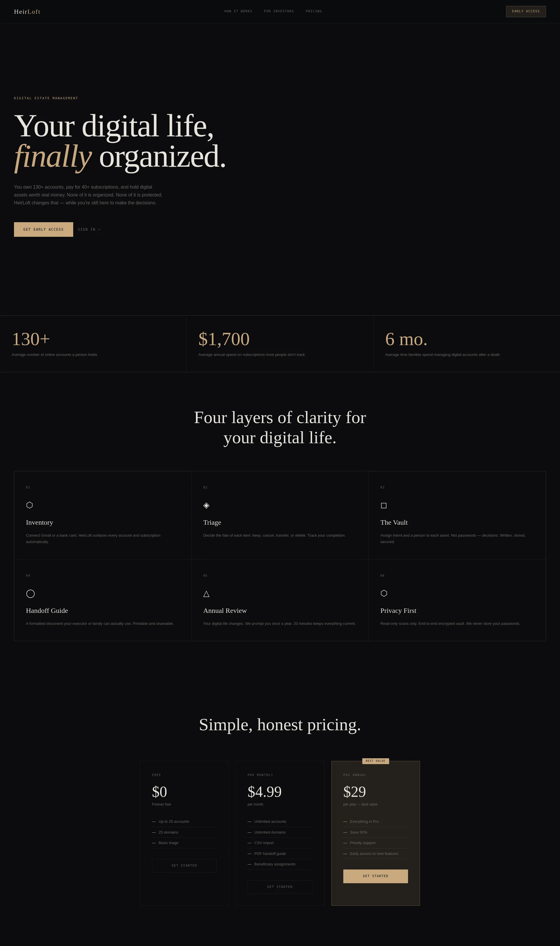Click the GET EARLY ACCESS hero button
This screenshot has height=946, width=560.
(43, 229)
